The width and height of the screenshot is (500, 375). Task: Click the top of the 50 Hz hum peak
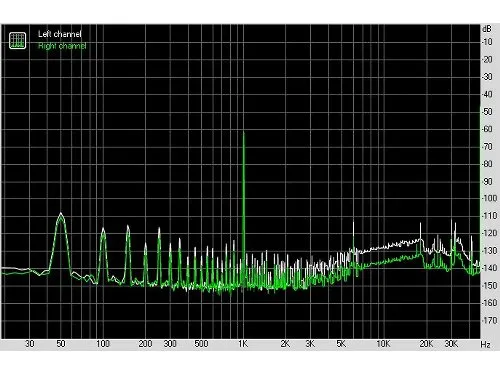61,213
